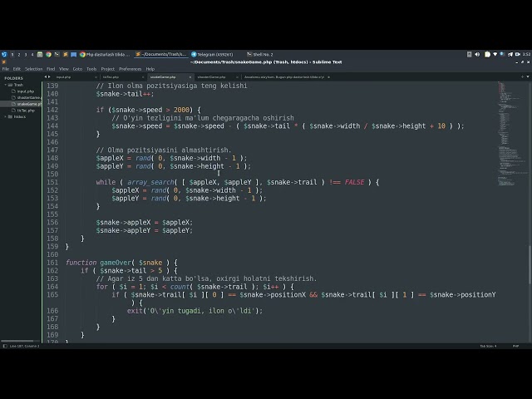
Task: Click the exit('O\'yin tugadi') statement
Action: (x=195, y=311)
